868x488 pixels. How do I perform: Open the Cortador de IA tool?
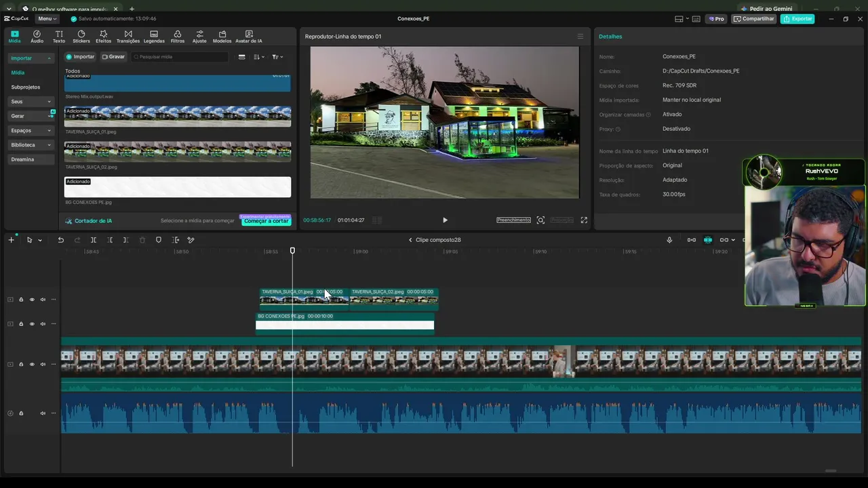(x=89, y=221)
